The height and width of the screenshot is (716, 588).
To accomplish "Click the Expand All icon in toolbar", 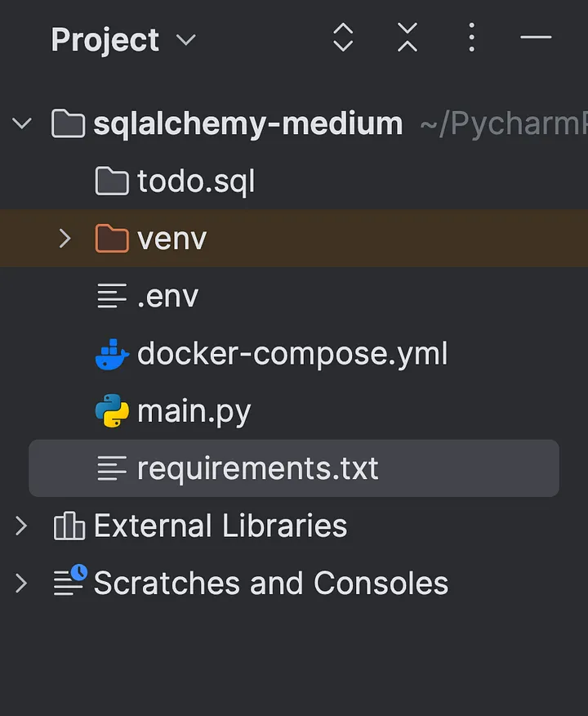I will point(342,38).
